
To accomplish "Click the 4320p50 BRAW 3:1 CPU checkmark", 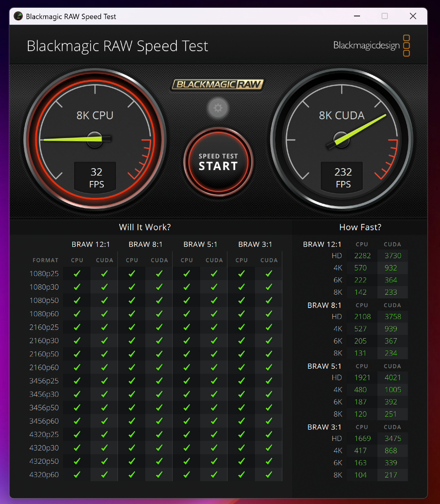I will [x=242, y=461].
